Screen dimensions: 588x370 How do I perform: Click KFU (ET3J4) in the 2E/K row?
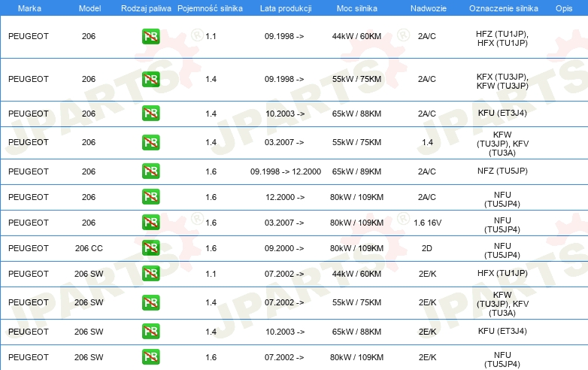[x=502, y=331]
